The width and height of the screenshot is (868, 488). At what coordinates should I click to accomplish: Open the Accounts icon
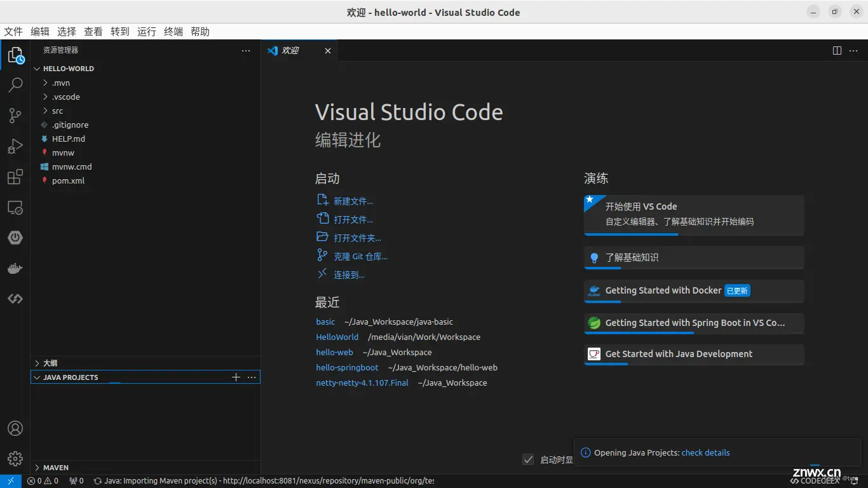tap(15, 428)
